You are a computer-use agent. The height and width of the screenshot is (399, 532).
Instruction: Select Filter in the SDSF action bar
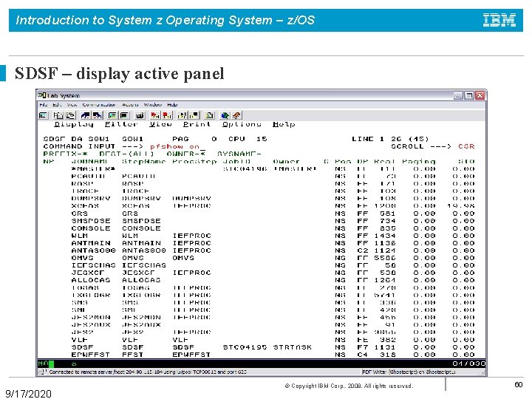point(121,124)
